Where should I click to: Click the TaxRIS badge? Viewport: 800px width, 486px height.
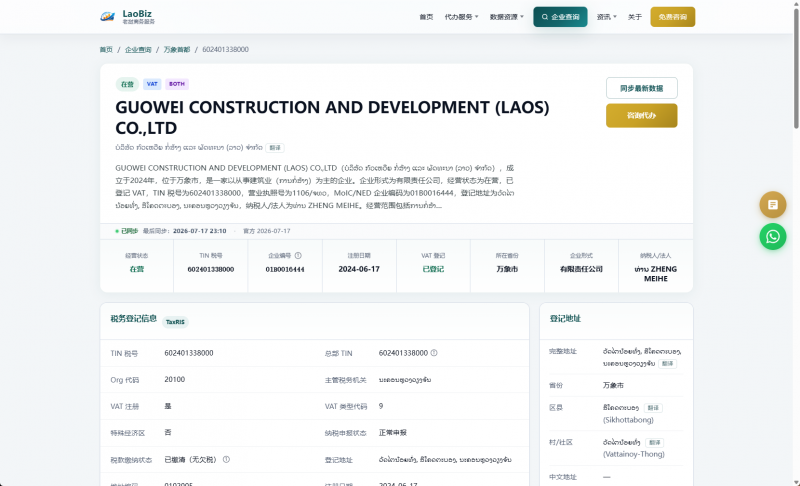click(175, 322)
